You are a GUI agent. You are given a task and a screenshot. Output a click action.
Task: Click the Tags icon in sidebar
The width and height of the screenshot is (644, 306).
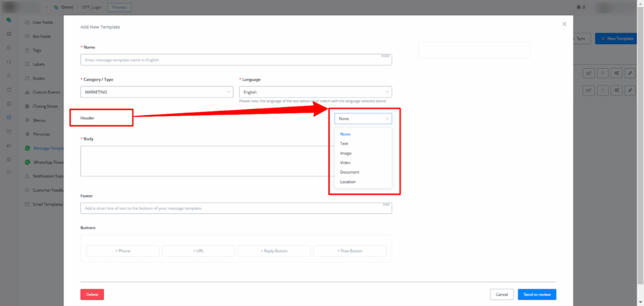pos(27,50)
